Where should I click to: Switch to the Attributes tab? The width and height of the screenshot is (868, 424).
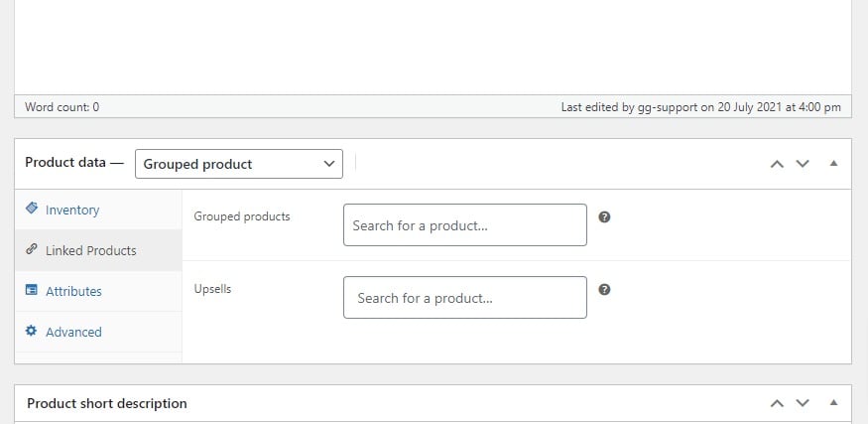98,291
